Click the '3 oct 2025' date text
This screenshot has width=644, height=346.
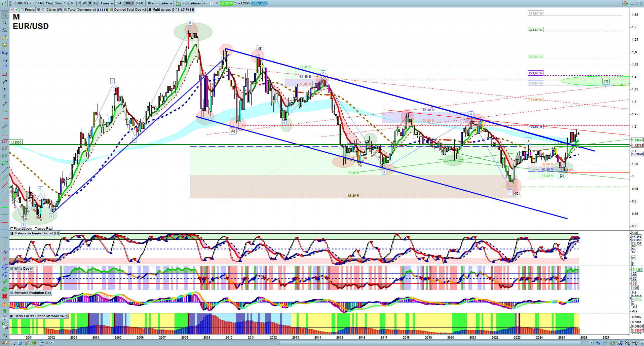click(242, 3)
